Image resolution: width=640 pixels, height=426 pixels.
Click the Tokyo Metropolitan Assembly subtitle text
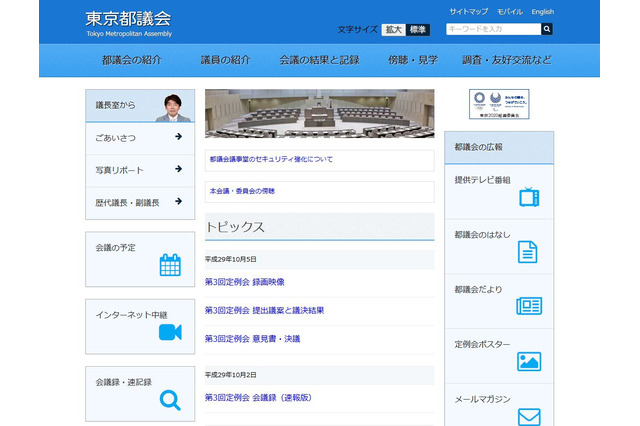tap(129, 34)
